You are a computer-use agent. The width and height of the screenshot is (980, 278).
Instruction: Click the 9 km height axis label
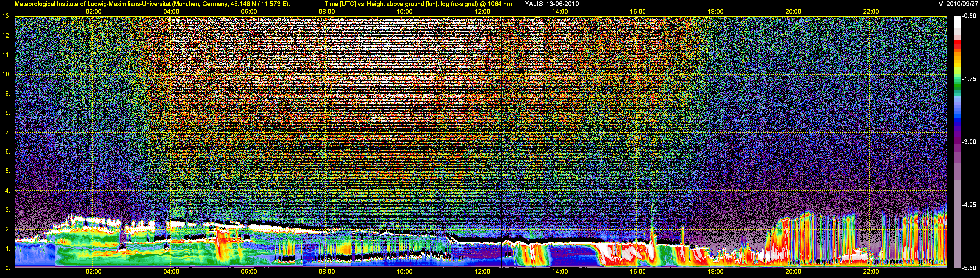tap(8, 94)
